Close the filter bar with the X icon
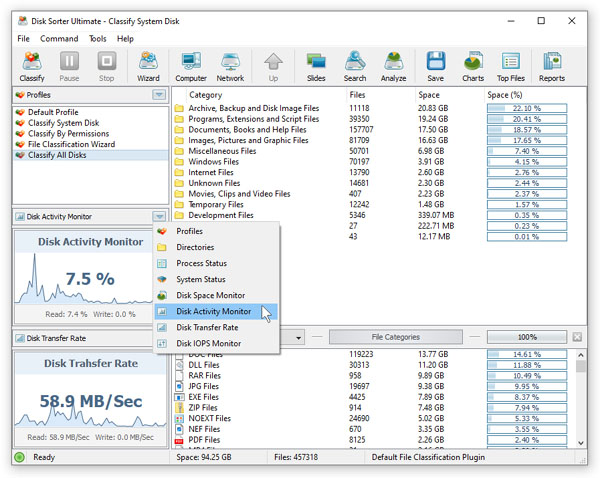 click(577, 337)
